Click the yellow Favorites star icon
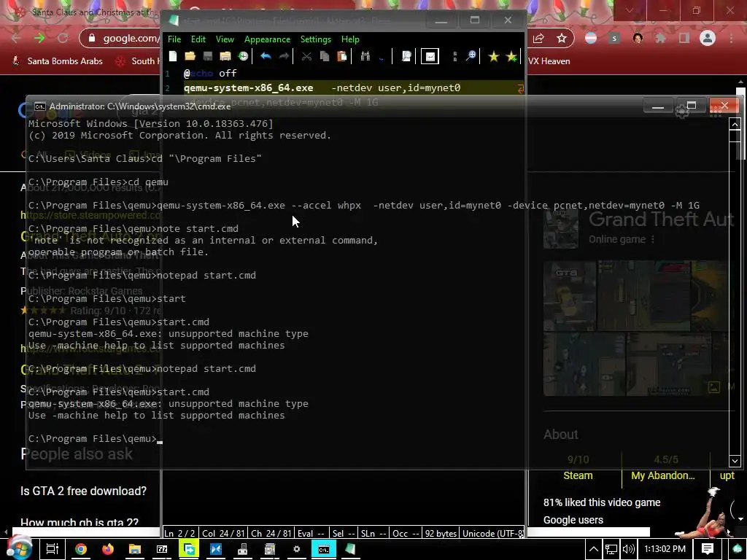Viewport: 747px width, 560px height. (x=494, y=56)
